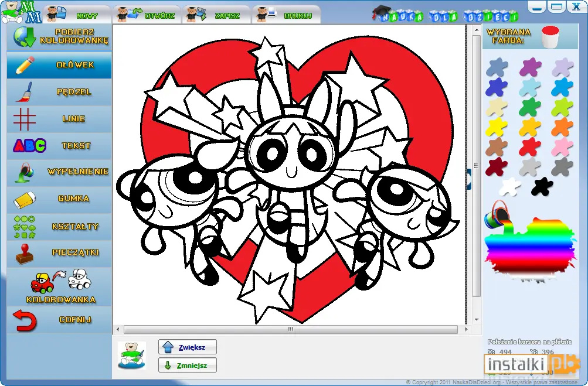Open the Kolorowanka coloring pages
This screenshot has width=588, height=386.
click(59, 286)
